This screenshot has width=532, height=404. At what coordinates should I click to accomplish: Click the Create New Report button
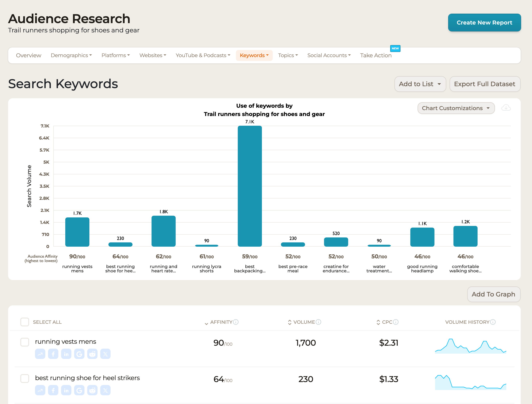click(x=484, y=22)
